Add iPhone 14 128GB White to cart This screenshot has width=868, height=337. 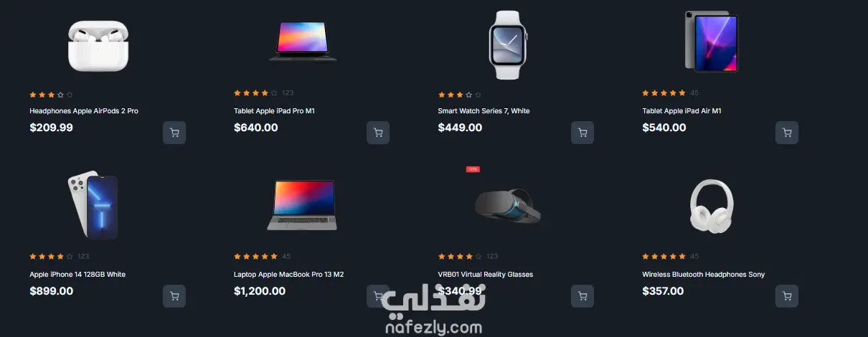pos(174,296)
